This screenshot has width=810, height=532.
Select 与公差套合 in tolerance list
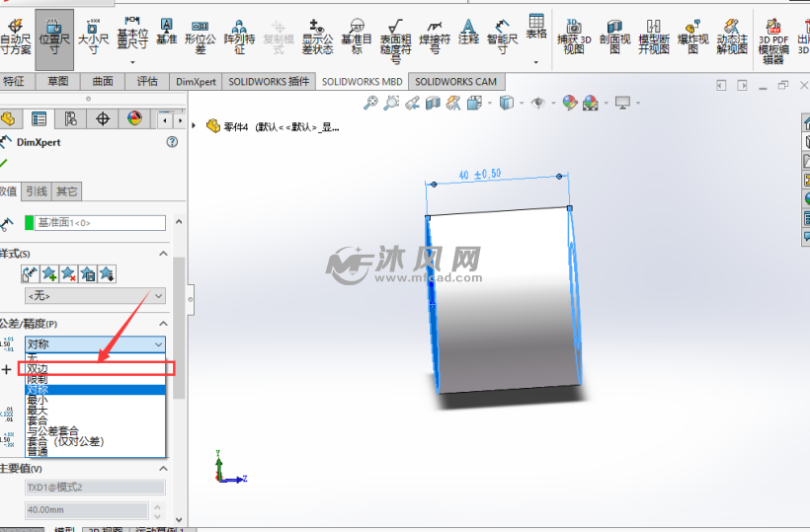tap(96, 431)
